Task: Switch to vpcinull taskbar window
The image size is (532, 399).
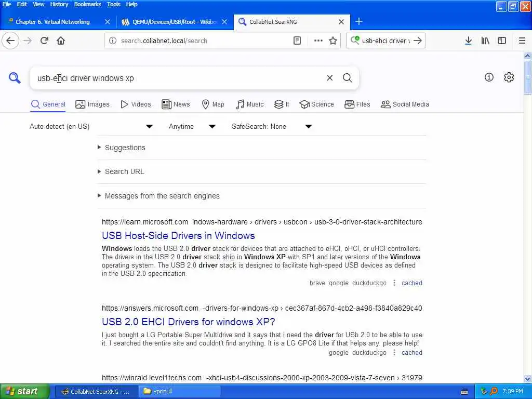Action: [180, 391]
